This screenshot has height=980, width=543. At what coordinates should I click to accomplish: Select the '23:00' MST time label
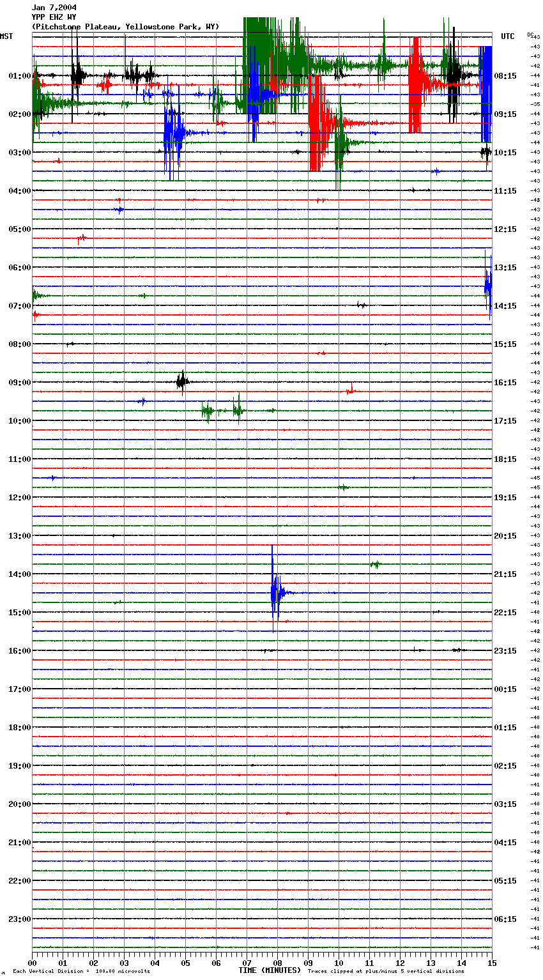tap(20, 919)
